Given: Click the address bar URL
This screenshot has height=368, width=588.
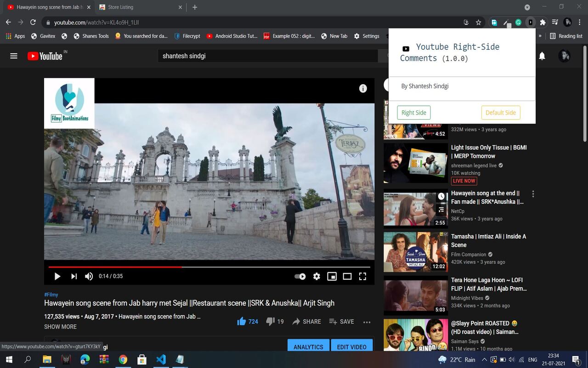Looking at the screenshot, I should (x=96, y=23).
